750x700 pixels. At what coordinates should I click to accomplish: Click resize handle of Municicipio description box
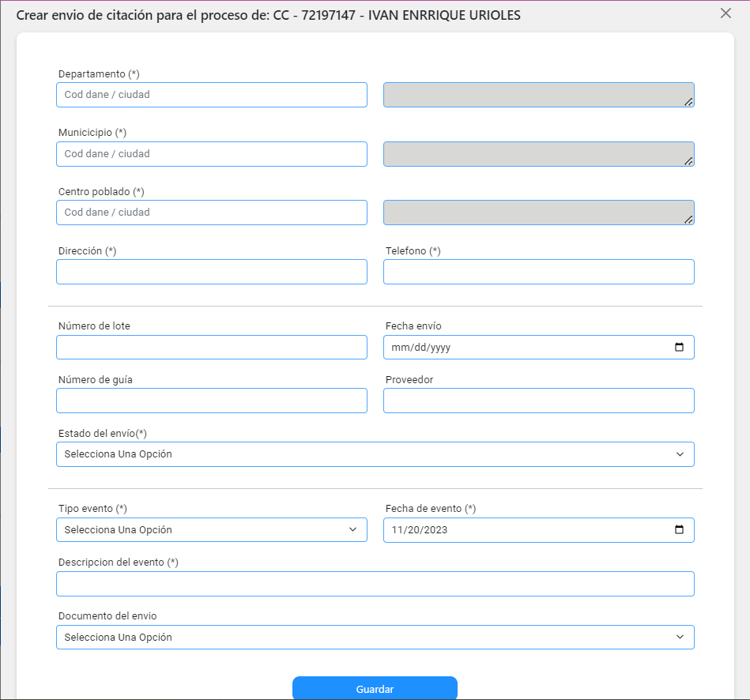(x=688, y=161)
